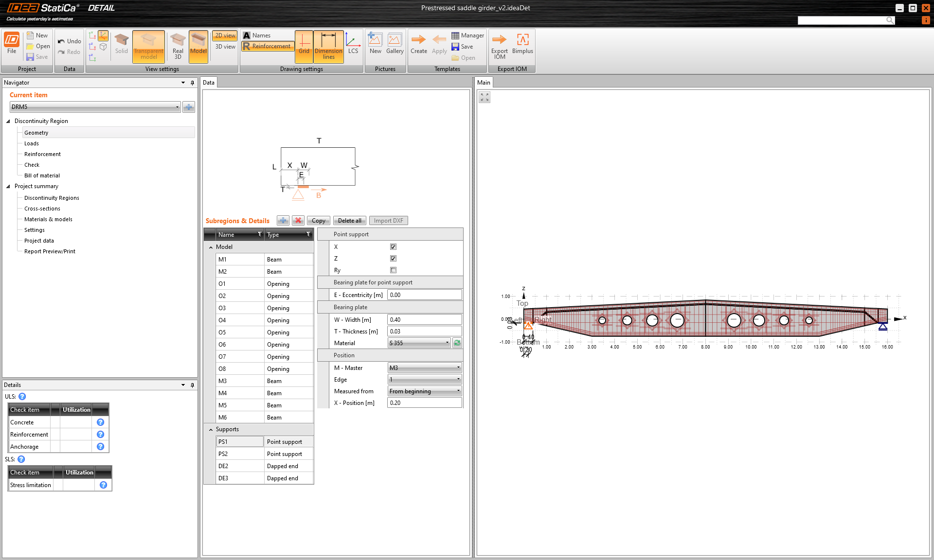934x560 pixels.
Task: Select Reinforcement in the navigator tree
Action: tap(42, 154)
